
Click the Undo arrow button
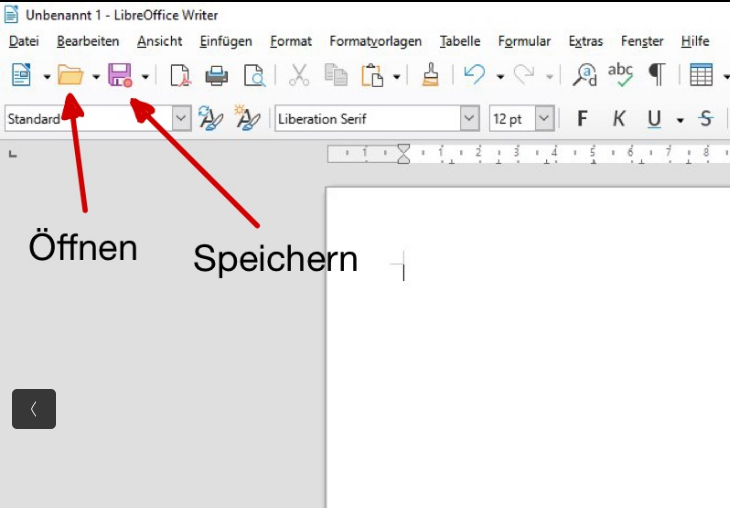(474, 75)
